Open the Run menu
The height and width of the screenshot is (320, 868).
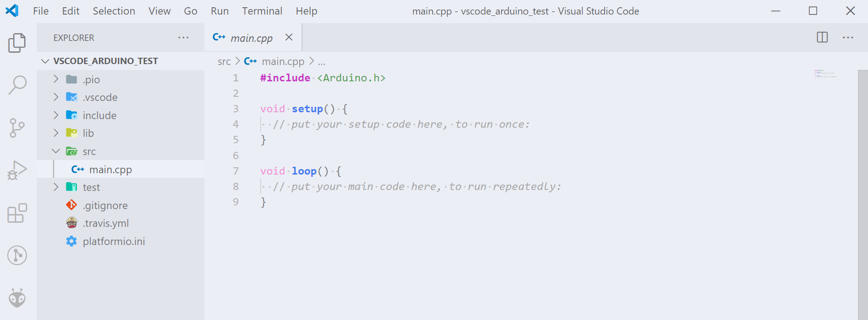coord(220,11)
